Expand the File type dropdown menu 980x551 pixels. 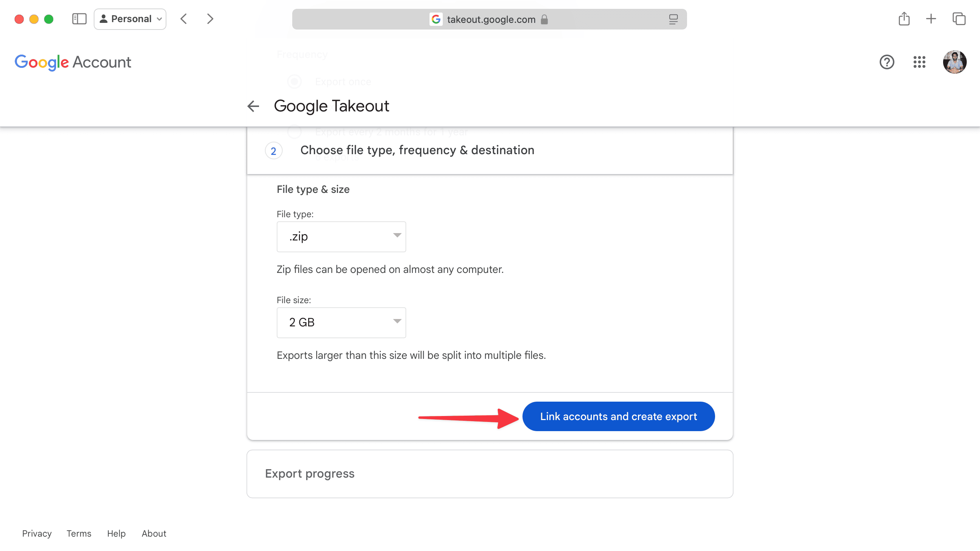pos(341,236)
